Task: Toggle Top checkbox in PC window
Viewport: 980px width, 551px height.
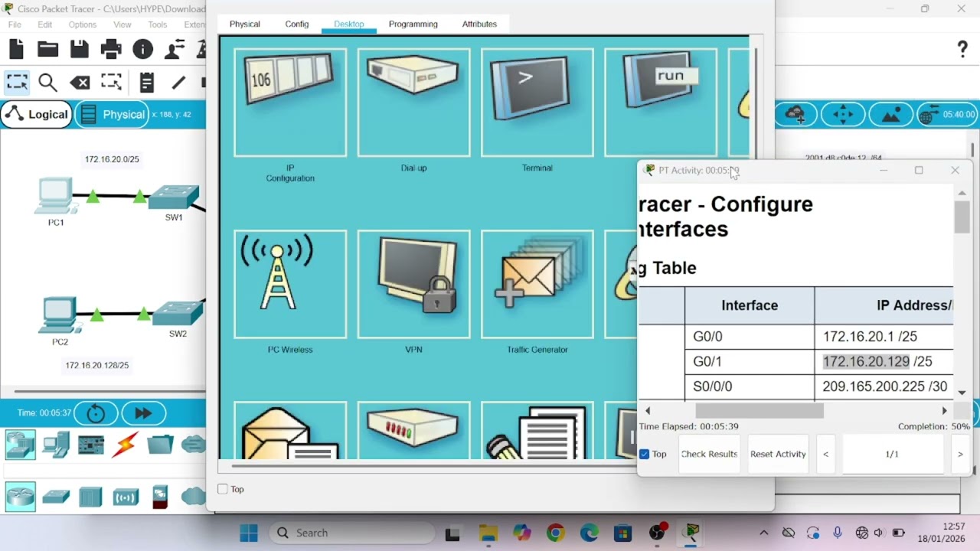Action: point(223,489)
